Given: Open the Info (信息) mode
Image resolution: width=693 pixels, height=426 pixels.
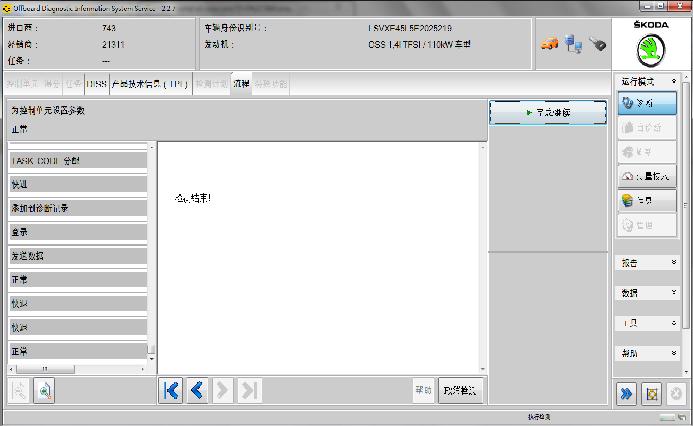Looking at the screenshot, I should pyautogui.click(x=647, y=201).
